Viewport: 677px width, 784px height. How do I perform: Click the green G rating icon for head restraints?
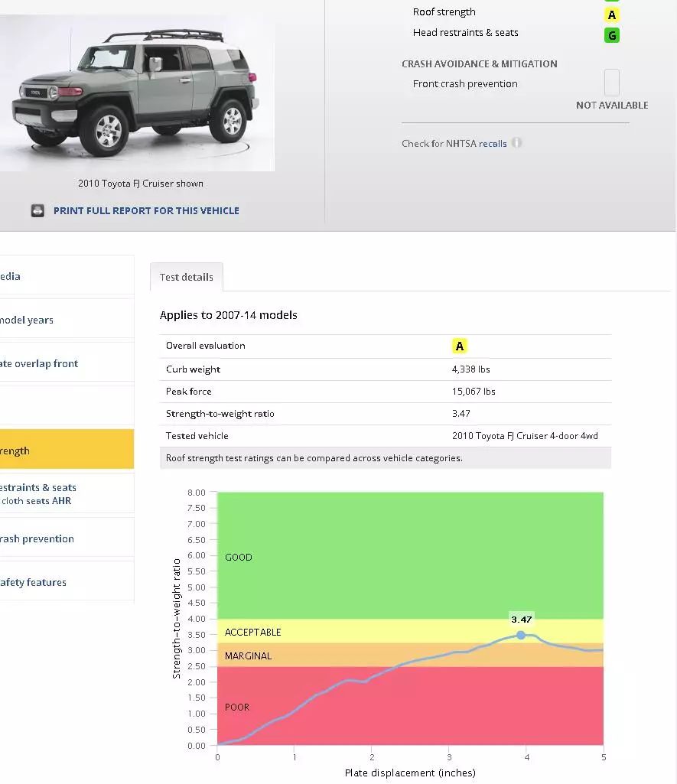click(612, 35)
